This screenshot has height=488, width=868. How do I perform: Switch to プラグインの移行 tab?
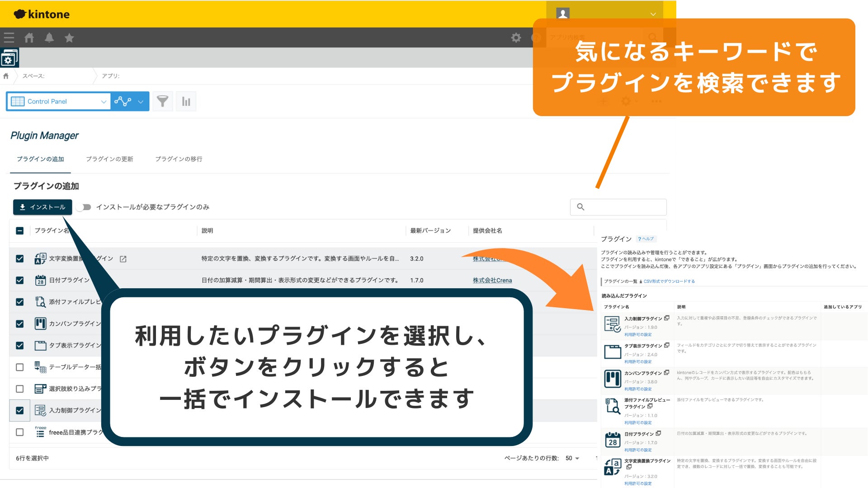[x=179, y=159]
